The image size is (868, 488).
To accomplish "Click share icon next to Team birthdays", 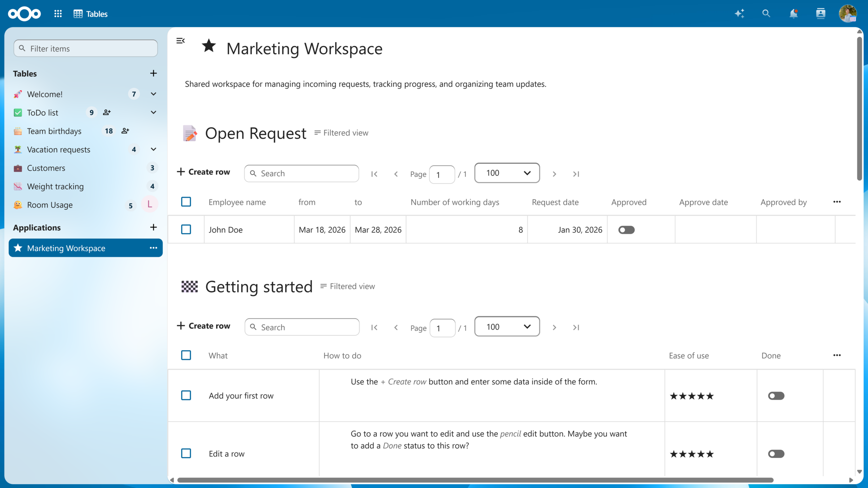I will [125, 131].
